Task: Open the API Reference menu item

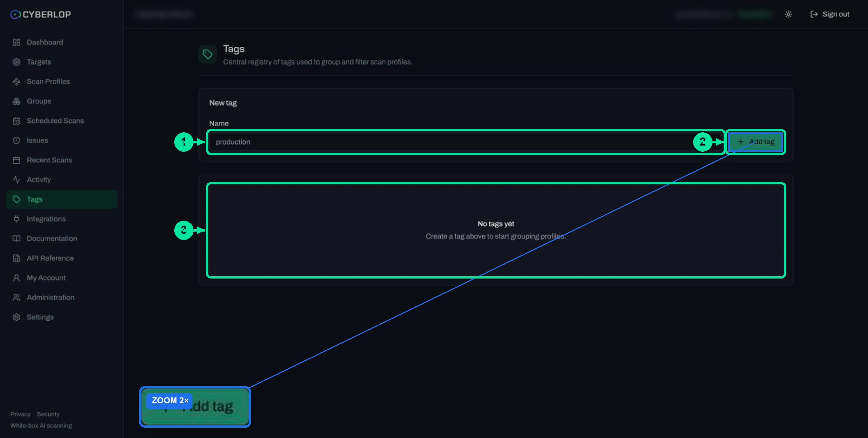Action: 62,258
